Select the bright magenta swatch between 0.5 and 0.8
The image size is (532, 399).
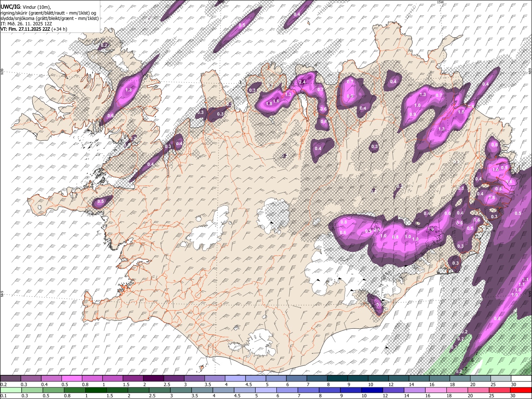71,379
